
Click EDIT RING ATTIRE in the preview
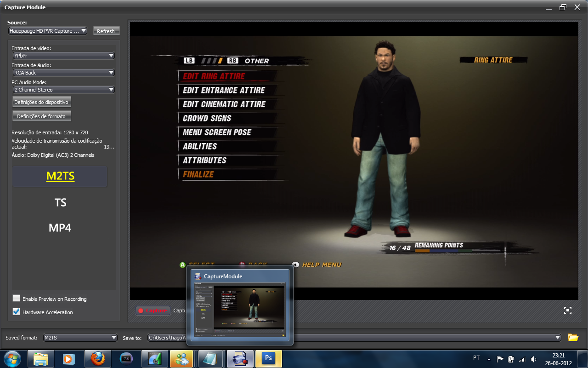point(214,76)
